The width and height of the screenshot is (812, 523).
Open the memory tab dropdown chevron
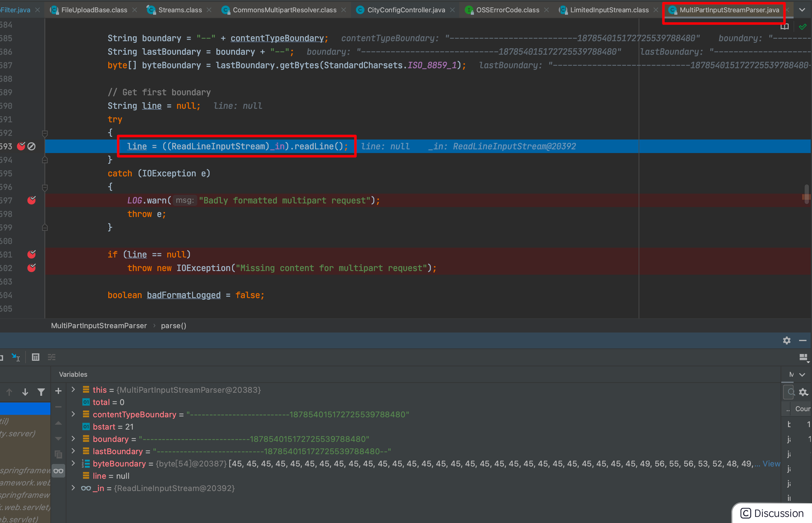click(802, 375)
